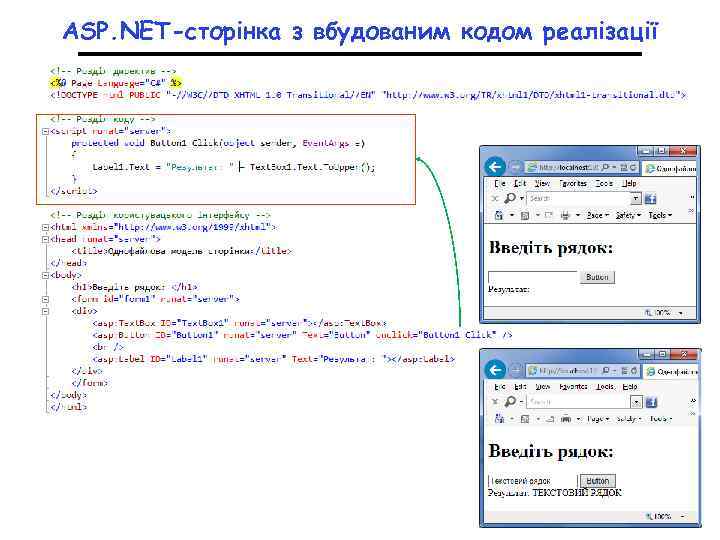Open View menu in empty-textbox browser
This screenshot has width=720, height=540.
click(542, 183)
